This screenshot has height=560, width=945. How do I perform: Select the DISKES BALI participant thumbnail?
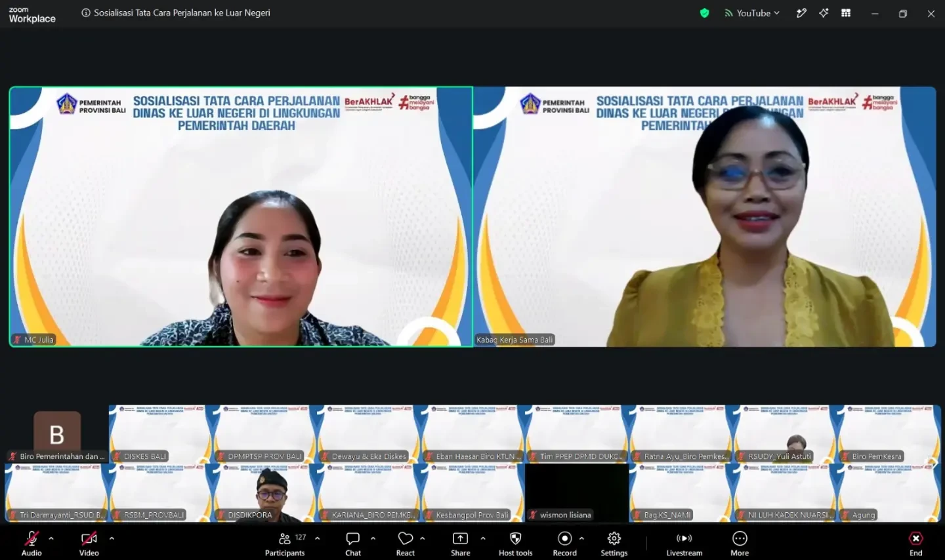click(161, 434)
